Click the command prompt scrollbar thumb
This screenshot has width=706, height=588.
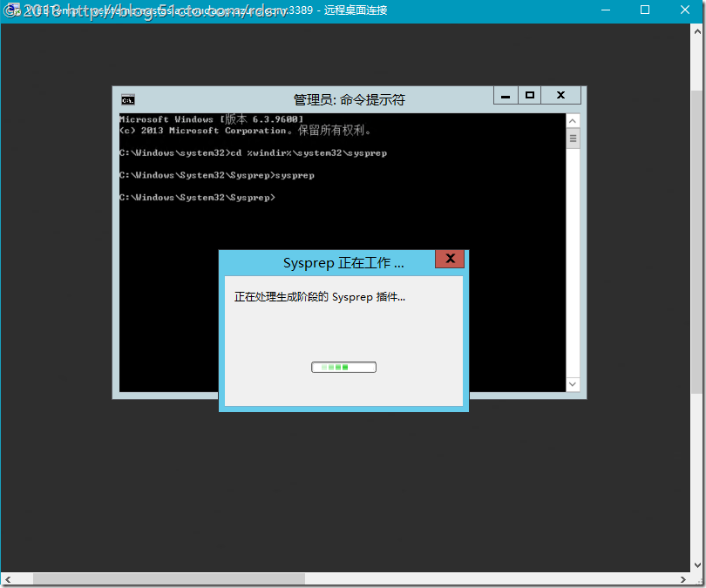(x=573, y=139)
